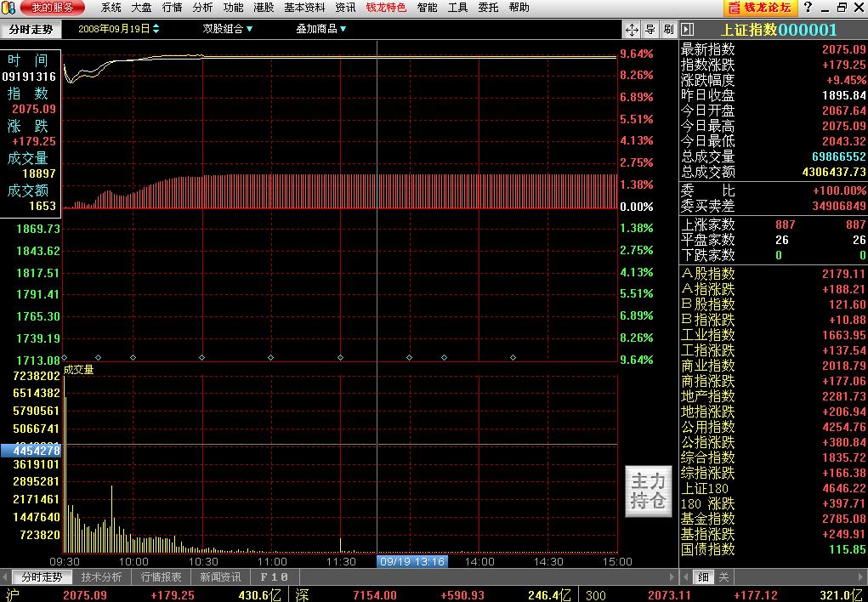Screen dimensions: 868x602
Task: Click the 总成交量 value 69866552
Action: click(x=838, y=156)
